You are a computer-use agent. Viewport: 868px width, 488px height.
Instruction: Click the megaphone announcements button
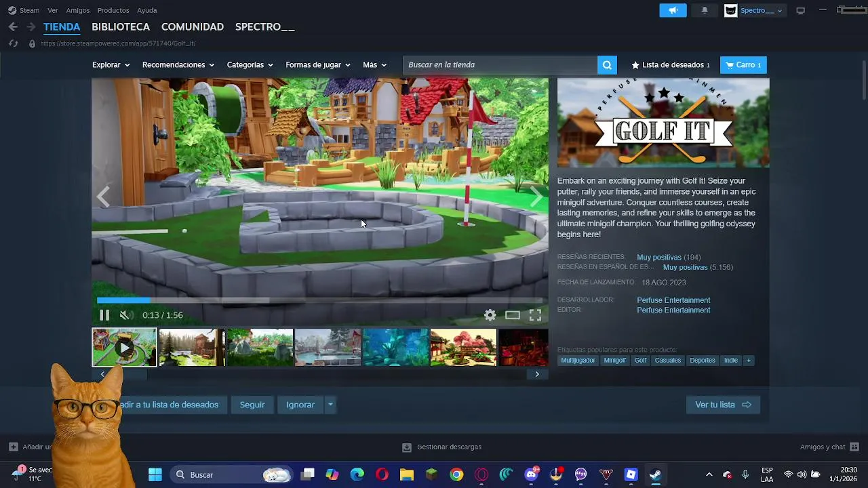pyautogui.click(x=673, y=10)
